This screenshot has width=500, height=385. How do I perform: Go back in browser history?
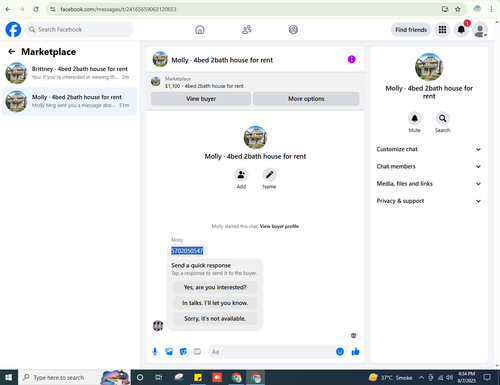tap(8, 9)
